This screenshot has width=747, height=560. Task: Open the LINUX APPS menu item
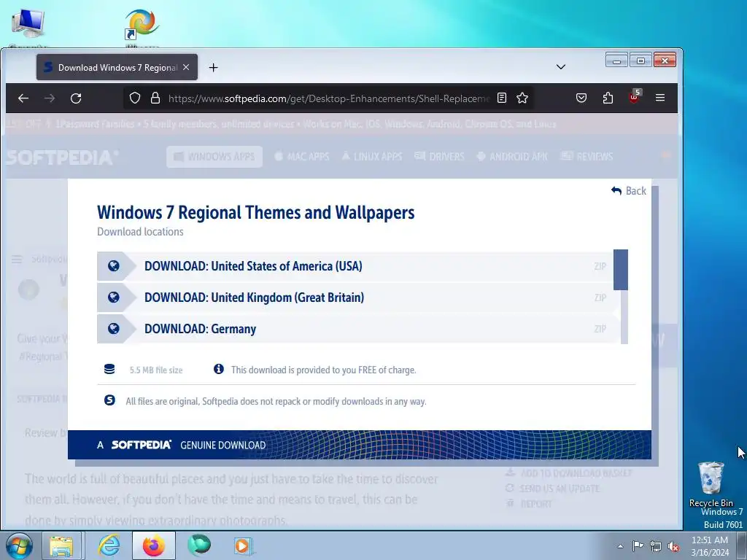pos(372,157)
